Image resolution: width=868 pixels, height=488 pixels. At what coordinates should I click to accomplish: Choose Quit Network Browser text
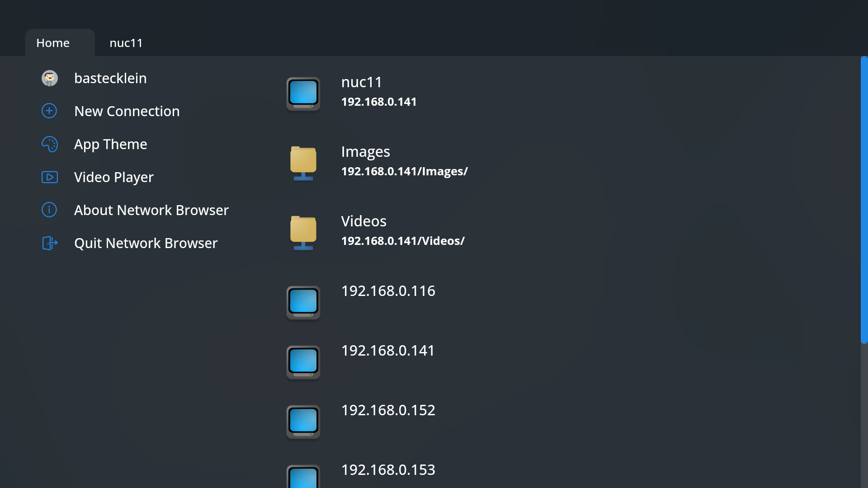click(x=146, y=243)
